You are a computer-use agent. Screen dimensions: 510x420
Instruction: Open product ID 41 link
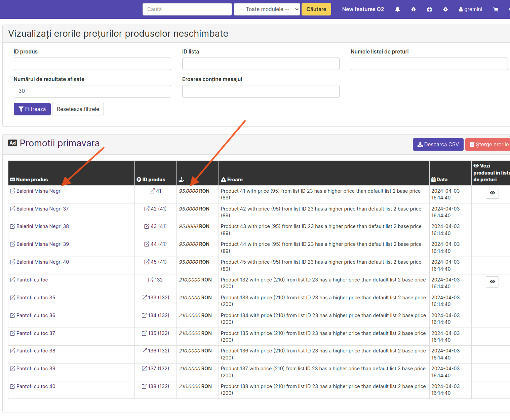(156, 191)
